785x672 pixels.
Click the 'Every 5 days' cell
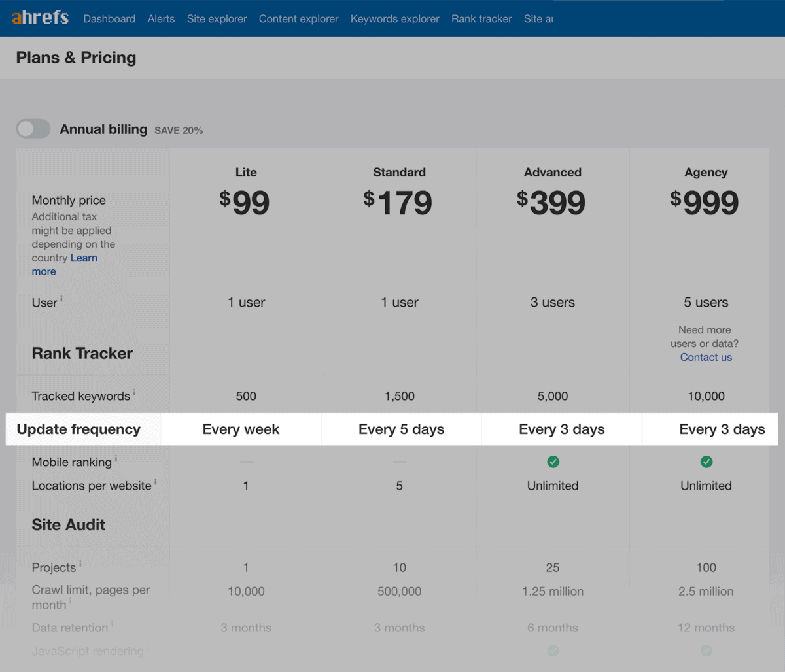click(x=401, y=429)
